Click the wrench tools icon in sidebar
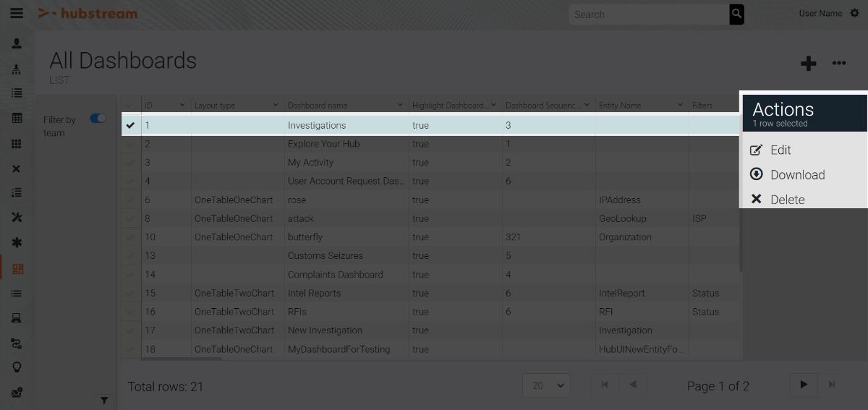Image resolution: width=868 pixels, height=410 pixels. tap(17, 218)
